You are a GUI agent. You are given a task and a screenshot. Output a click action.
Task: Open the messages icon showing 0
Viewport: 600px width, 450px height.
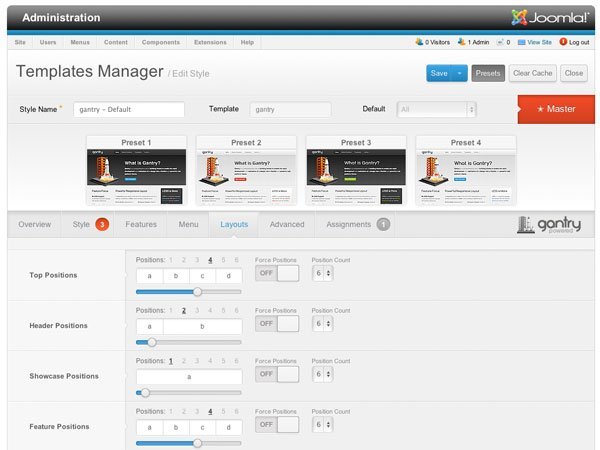tap(500, 42)
